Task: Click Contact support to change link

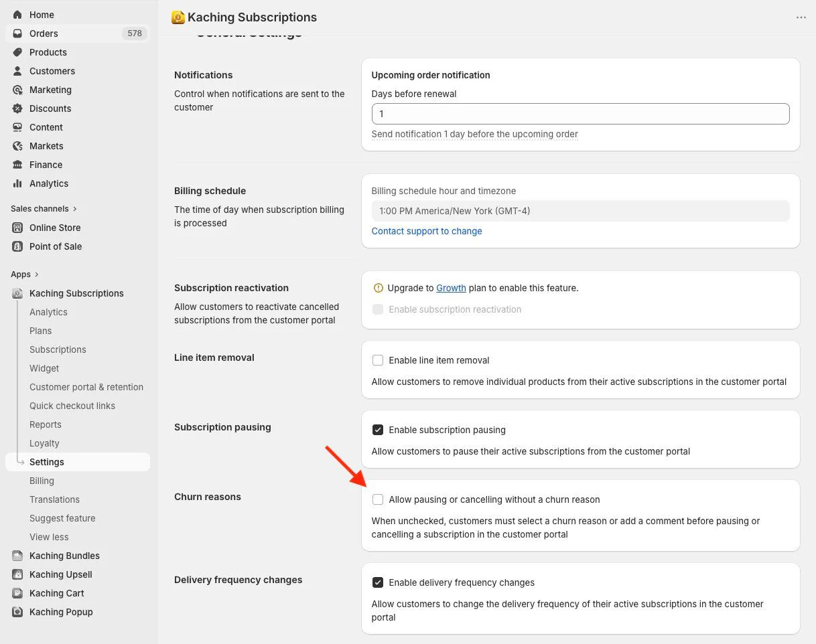Action: 427,231
